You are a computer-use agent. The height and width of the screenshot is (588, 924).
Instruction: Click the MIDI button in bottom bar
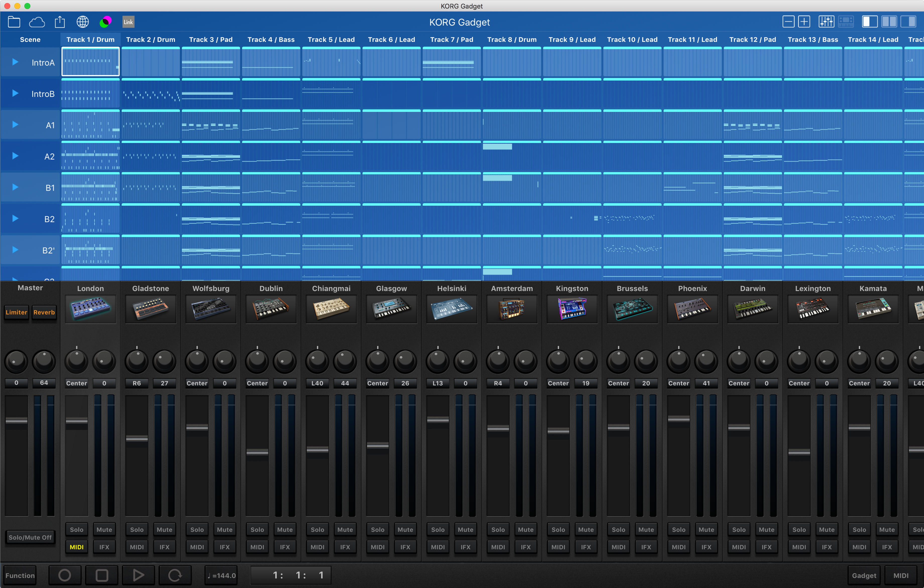[901, 575]
